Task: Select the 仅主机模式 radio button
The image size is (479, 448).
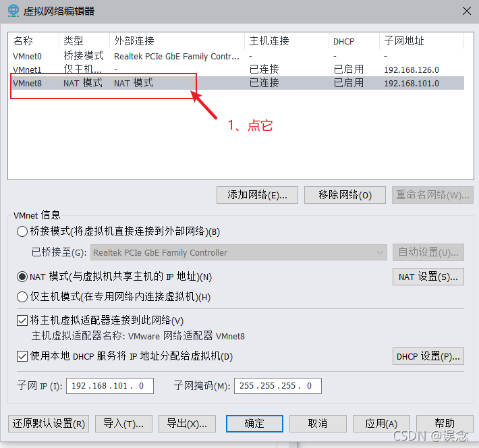Action: 22,297
